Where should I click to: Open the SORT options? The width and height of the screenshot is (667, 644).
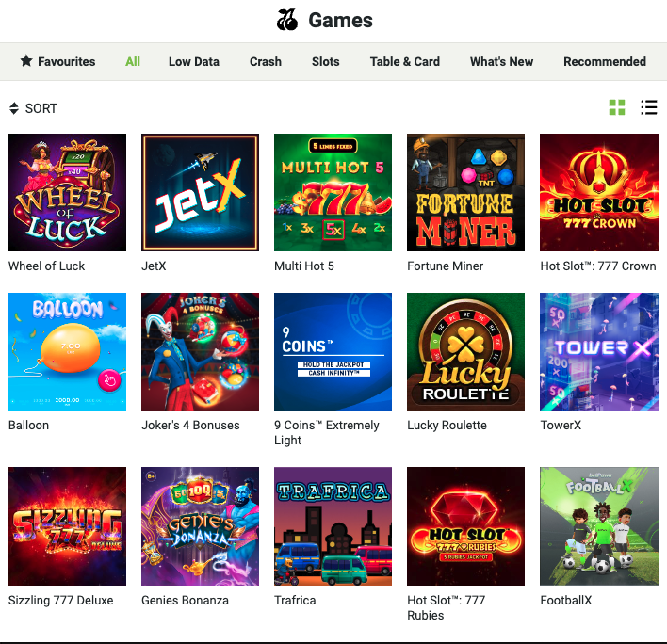33,108
